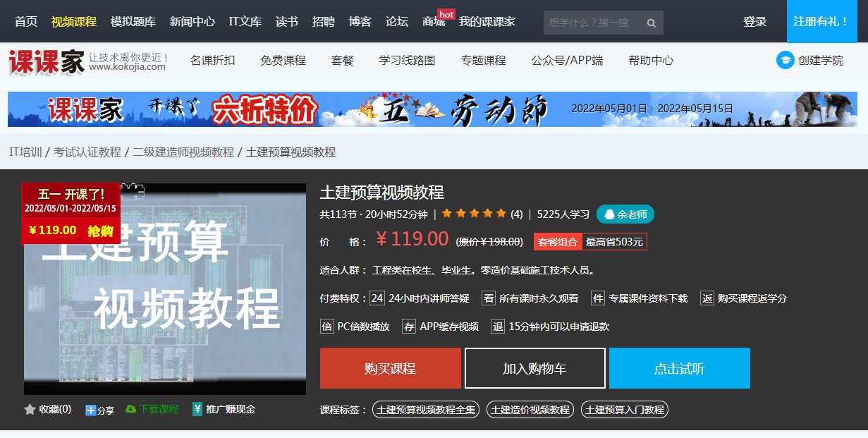Click the green download course cloud icon
868x438 pixels.
click(130, 409)
